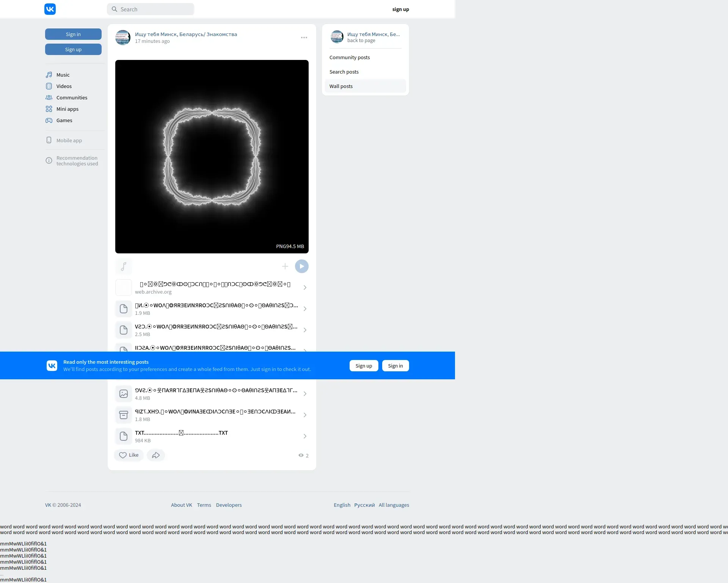Go to Communities in the sidebar
This screenshot has width=728, height=583.
coord(71,98)
